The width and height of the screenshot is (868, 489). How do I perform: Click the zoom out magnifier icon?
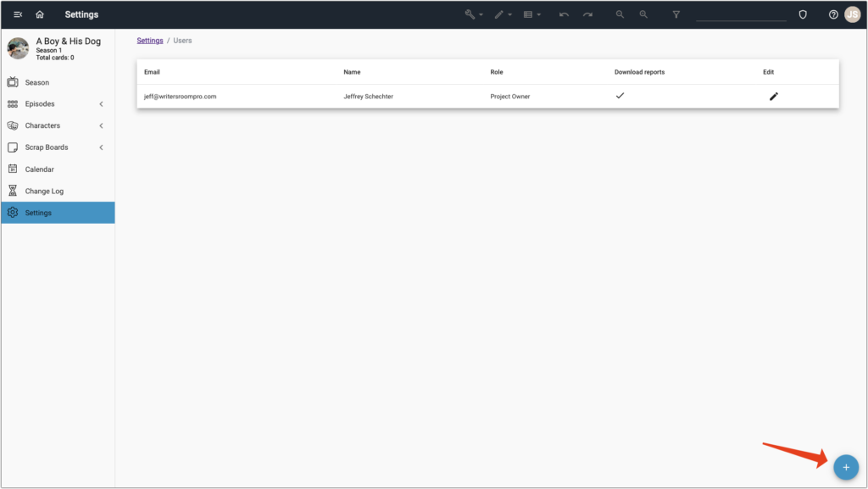(x=620, y=14)
